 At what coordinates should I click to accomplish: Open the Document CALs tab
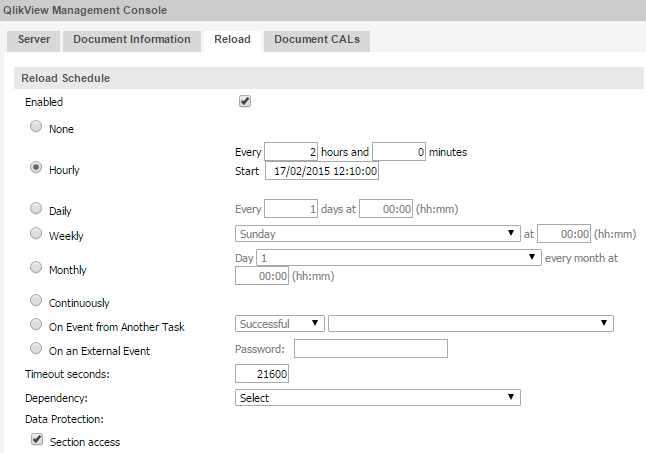click(x=316, y=40)
